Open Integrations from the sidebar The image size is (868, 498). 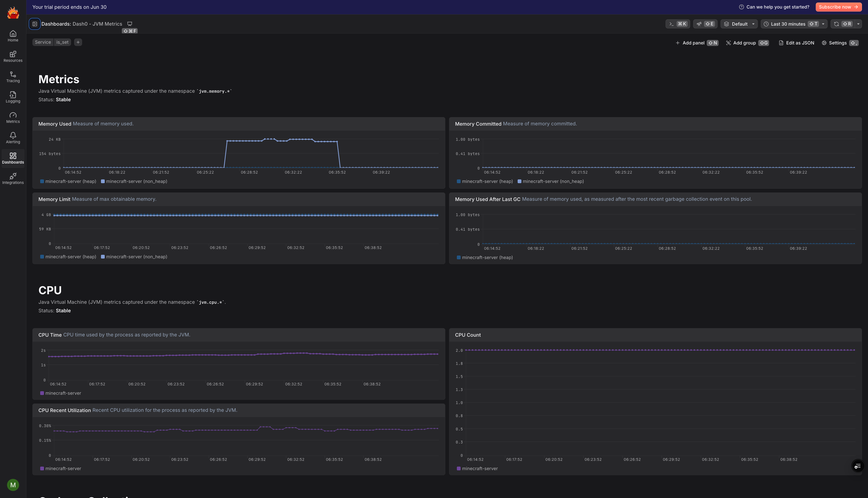[x=13, y=179]
